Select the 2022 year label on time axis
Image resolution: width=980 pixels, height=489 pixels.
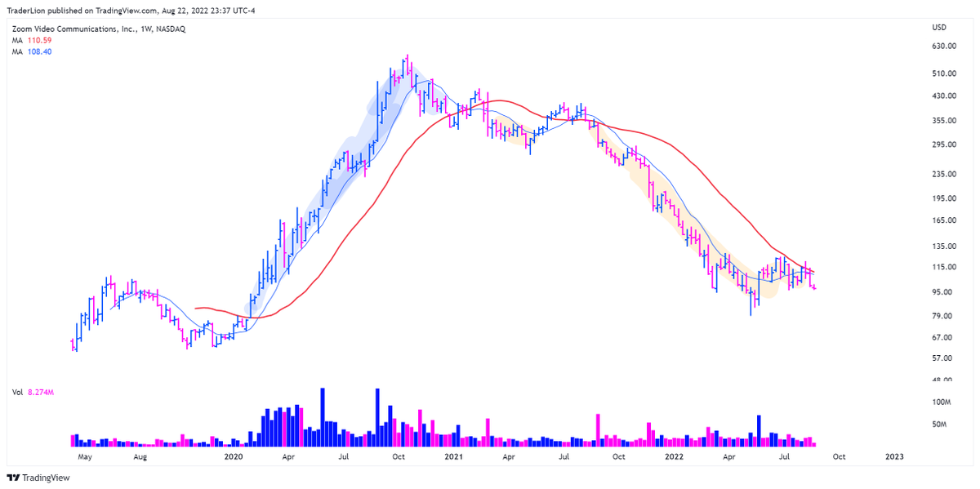tap(675, 458)
